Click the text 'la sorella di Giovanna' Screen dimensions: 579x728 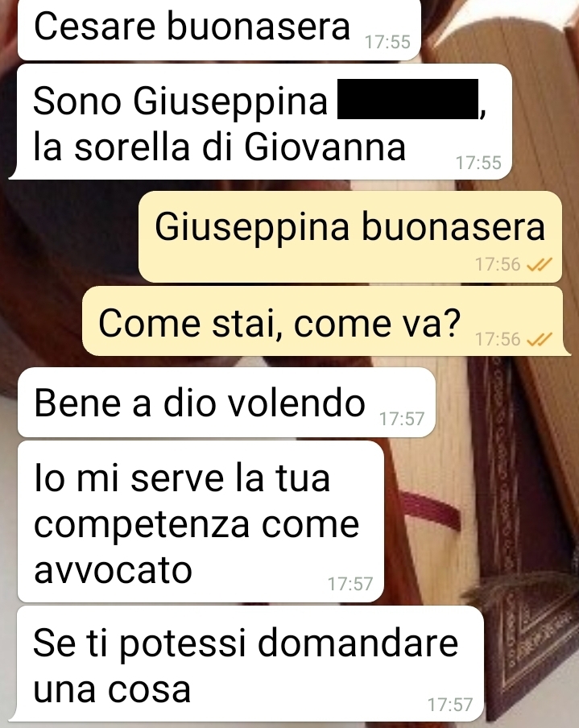pos(219,147)
